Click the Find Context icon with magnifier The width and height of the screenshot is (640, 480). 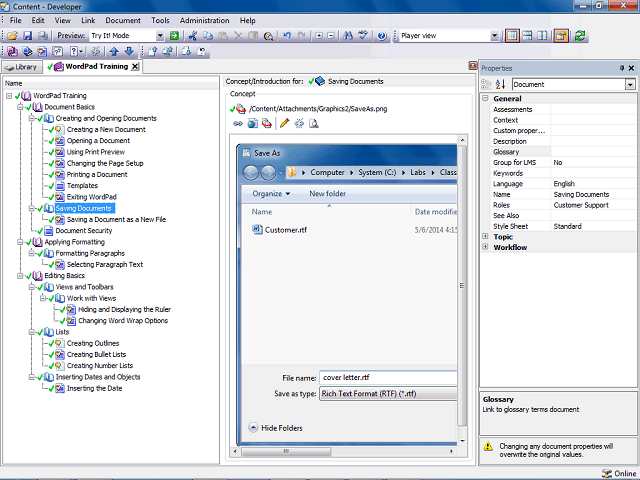pyautogui.click(x=268, y=36)
